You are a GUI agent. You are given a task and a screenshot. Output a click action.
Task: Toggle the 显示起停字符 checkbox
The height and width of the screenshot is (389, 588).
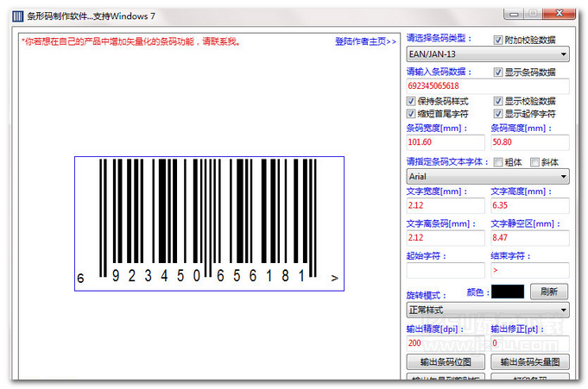coord(498,114)
